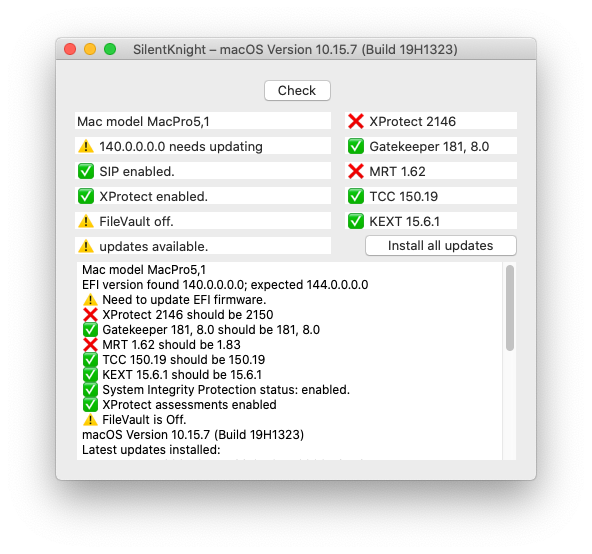This screenshot has height=554, width=592.
Task: Click the updates available. text
Action: (154, 247)
